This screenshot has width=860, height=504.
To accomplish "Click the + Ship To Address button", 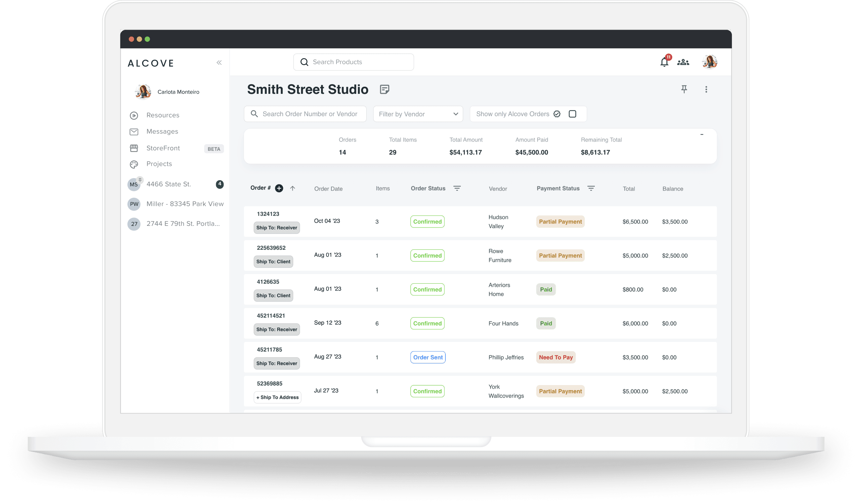I will pyautogui.click(x=277, y=397).
